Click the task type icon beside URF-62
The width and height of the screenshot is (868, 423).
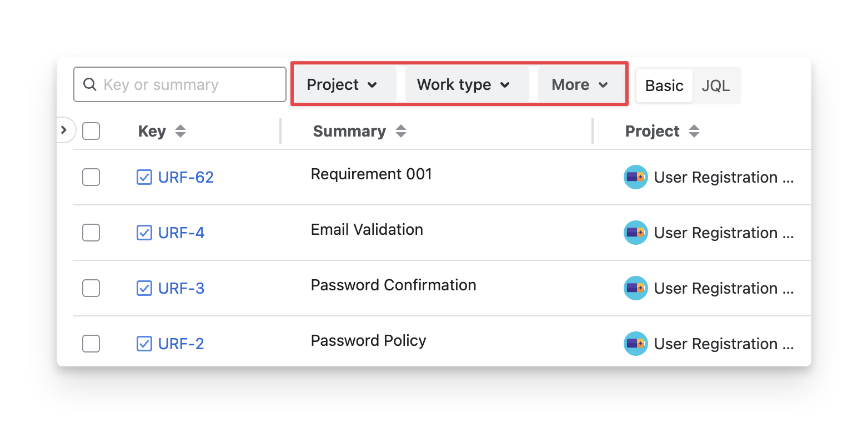pos(144,177)
